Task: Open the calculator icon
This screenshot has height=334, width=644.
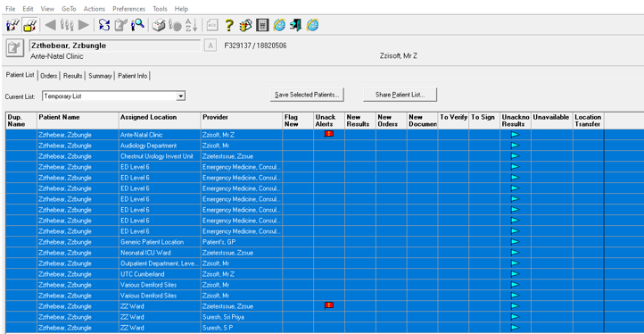Action: [x=262, y=26]
